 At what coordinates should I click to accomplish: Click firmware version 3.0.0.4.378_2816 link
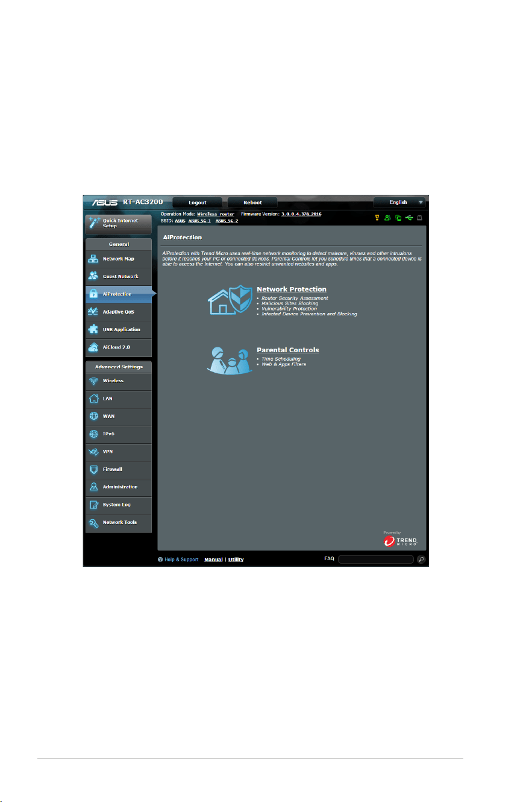pyautogui.click(x=301, y=214)
